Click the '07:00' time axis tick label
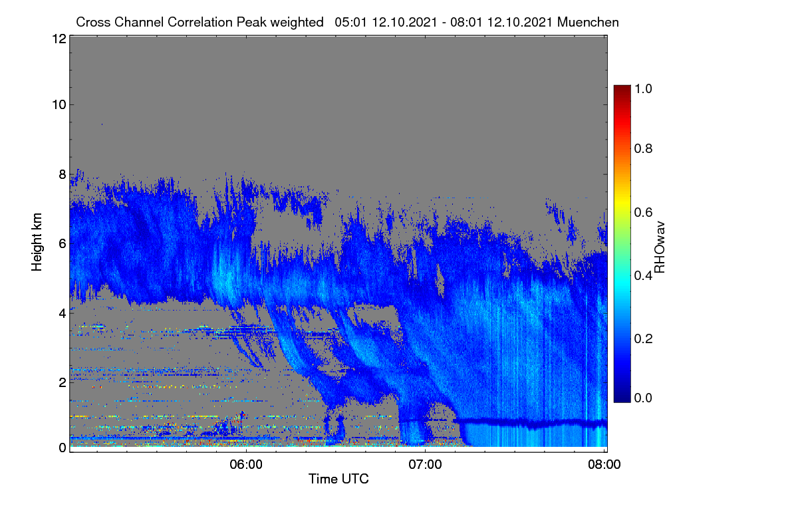Image resolution: width=798 pixels, height=532 pixels. click(426, 465)
